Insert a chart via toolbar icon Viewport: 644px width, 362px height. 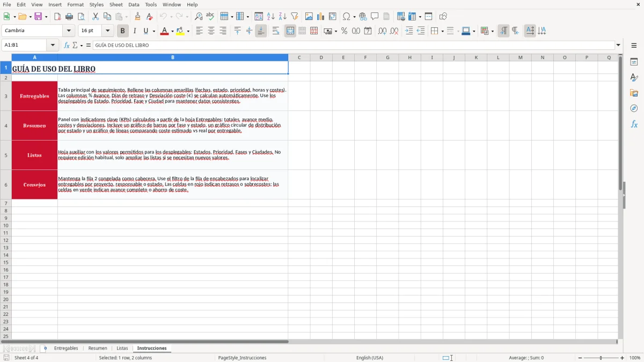pyautogui.click(x=321, y=17)
